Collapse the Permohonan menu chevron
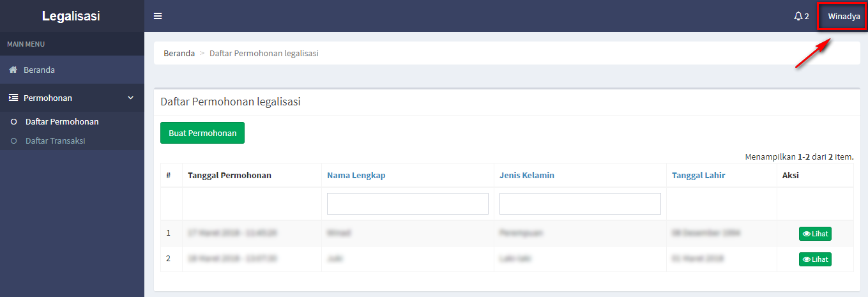 131,98
